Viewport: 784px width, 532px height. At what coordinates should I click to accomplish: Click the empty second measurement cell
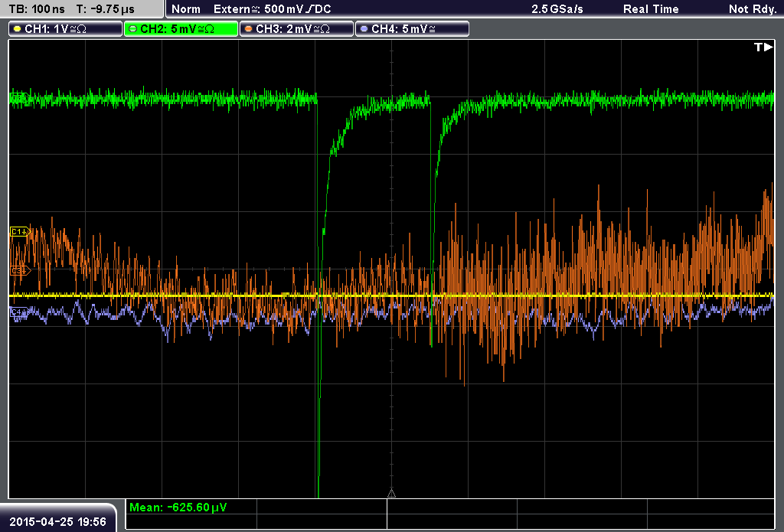coord(322,507)
